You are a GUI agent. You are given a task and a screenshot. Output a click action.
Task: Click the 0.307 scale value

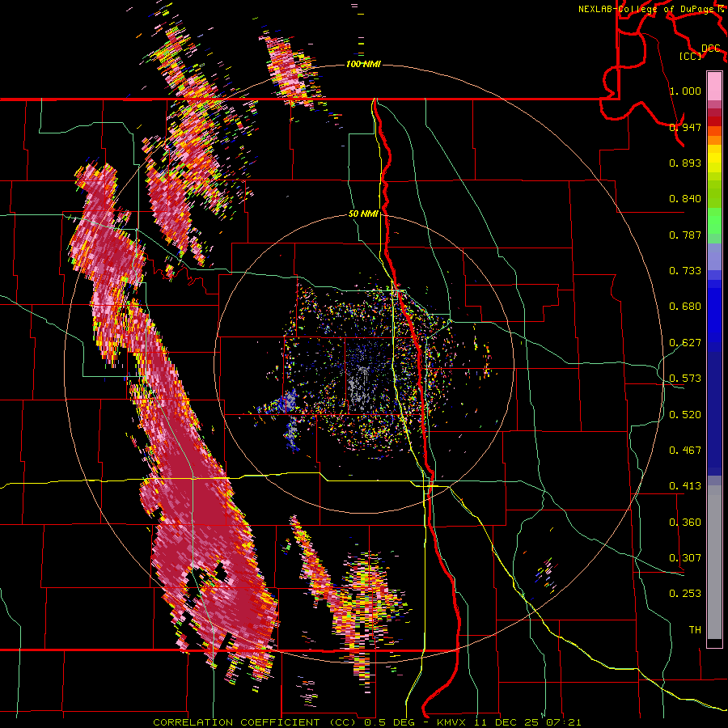(x=685, y=558)
